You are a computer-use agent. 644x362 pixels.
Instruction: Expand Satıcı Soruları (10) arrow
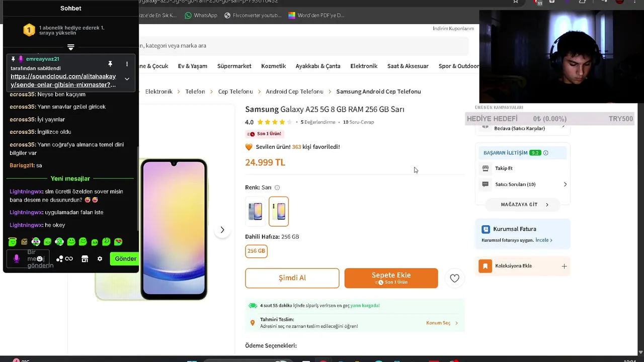point(565,185)
